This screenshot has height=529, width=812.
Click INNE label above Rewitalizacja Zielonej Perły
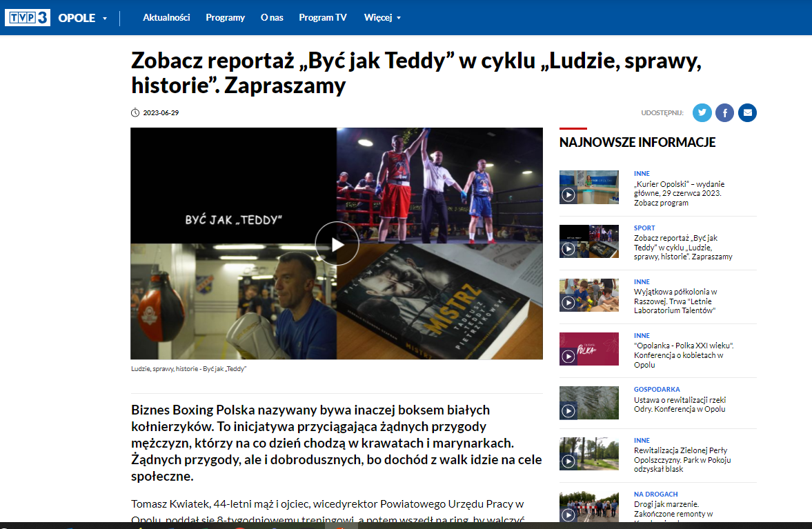tap(642, 441)
